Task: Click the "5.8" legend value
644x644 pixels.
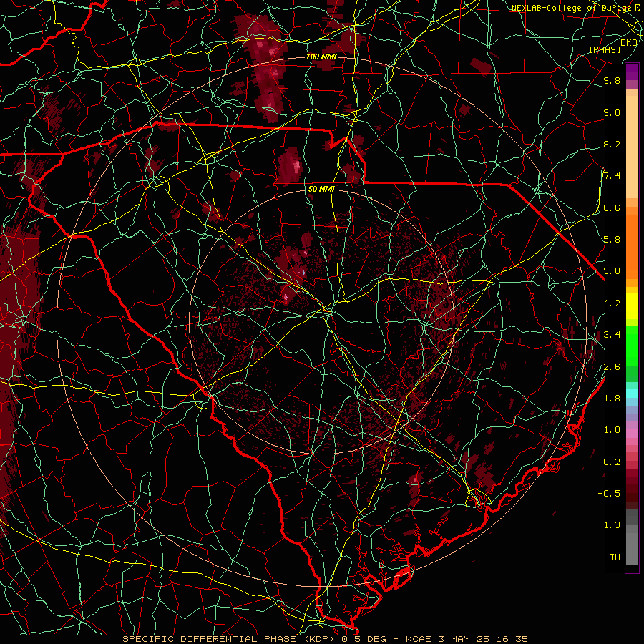Action: click(x=612, y=240)
